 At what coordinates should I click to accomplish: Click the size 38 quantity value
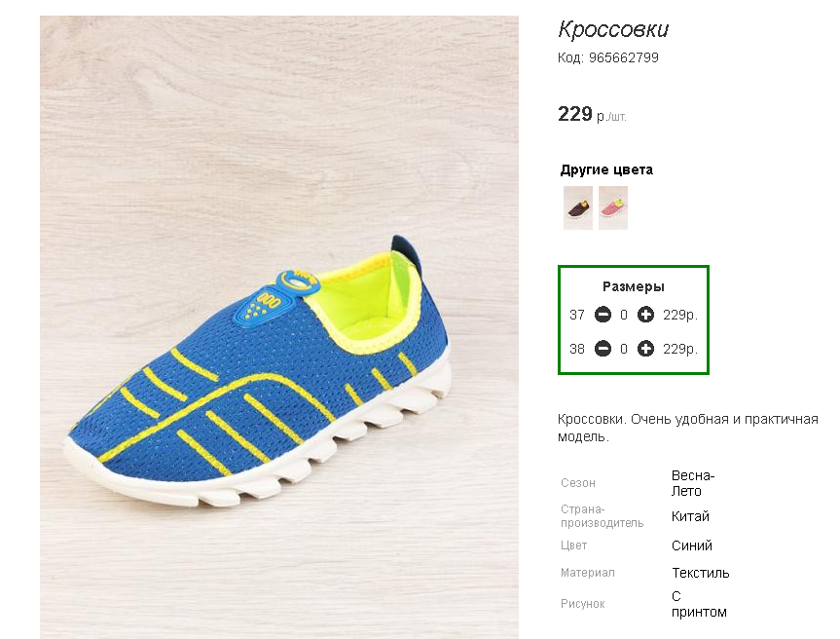pyautogui.click(x=624, y=350)
